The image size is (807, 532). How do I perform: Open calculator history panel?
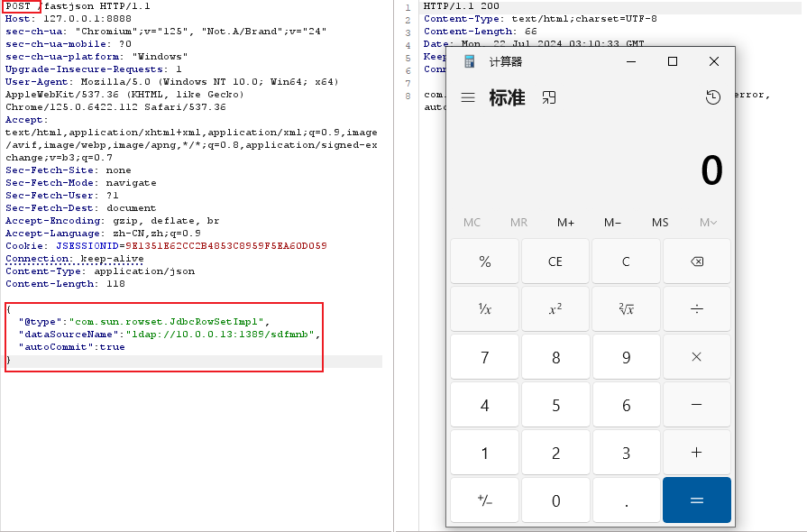[713, 97]
